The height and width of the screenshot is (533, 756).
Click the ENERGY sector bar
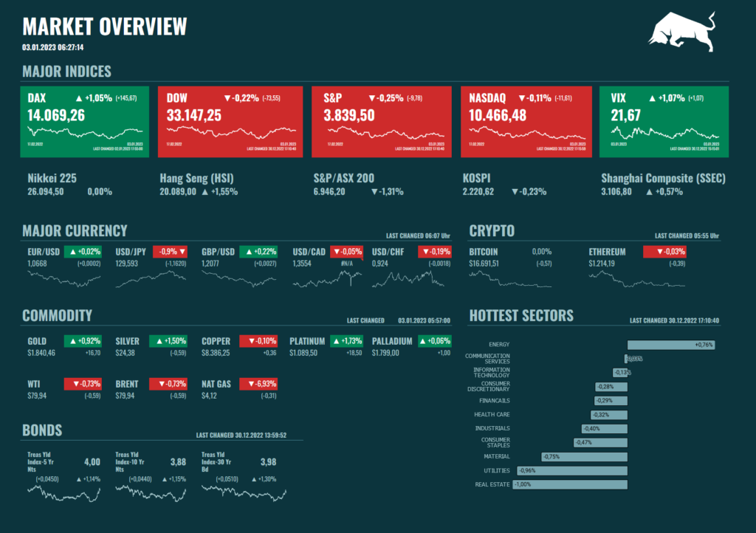[671, 345]
